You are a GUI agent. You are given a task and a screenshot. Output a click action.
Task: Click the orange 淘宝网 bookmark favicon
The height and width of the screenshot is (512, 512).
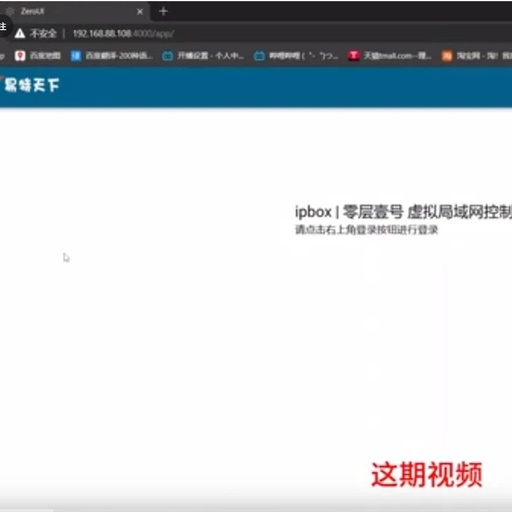click(447, 56)
